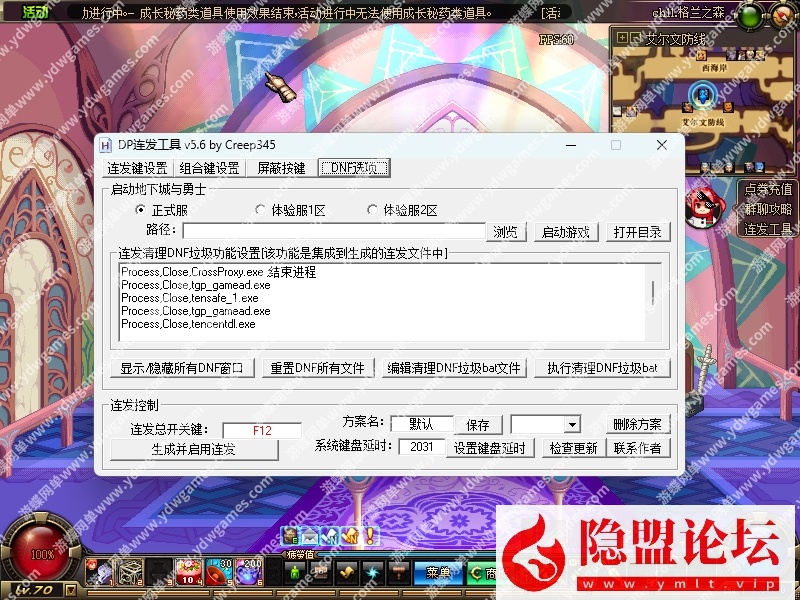Viewport: 800px width, 600px height.
Task: Use quick slot 2 cube item
Action: [x=130, y=571]
